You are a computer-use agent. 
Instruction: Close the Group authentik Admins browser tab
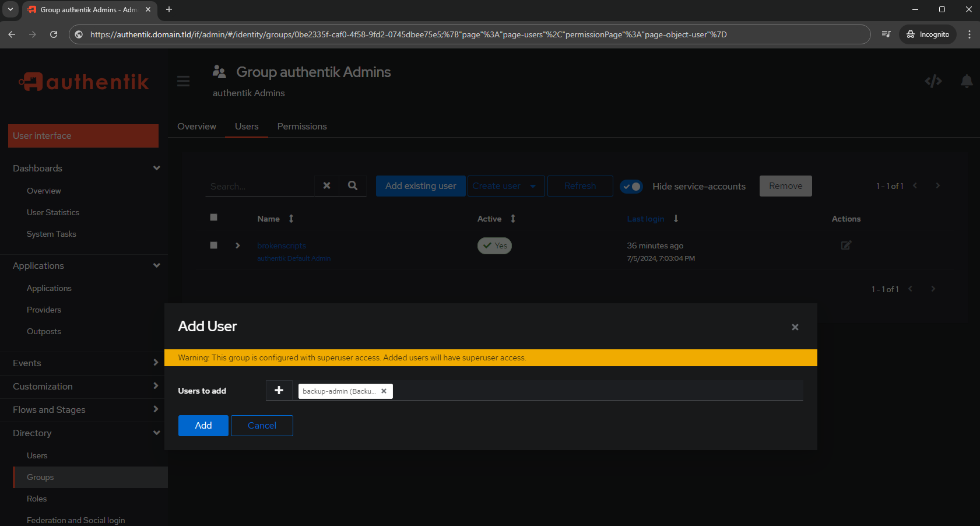148,9
